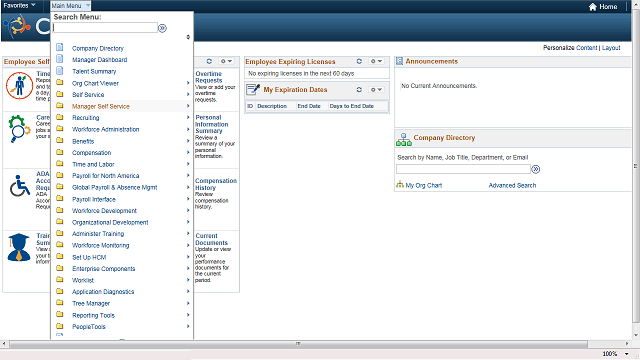Click the Advanced Search link
The height and width of the screenshot is (360, 640).
tap(512, 185)
